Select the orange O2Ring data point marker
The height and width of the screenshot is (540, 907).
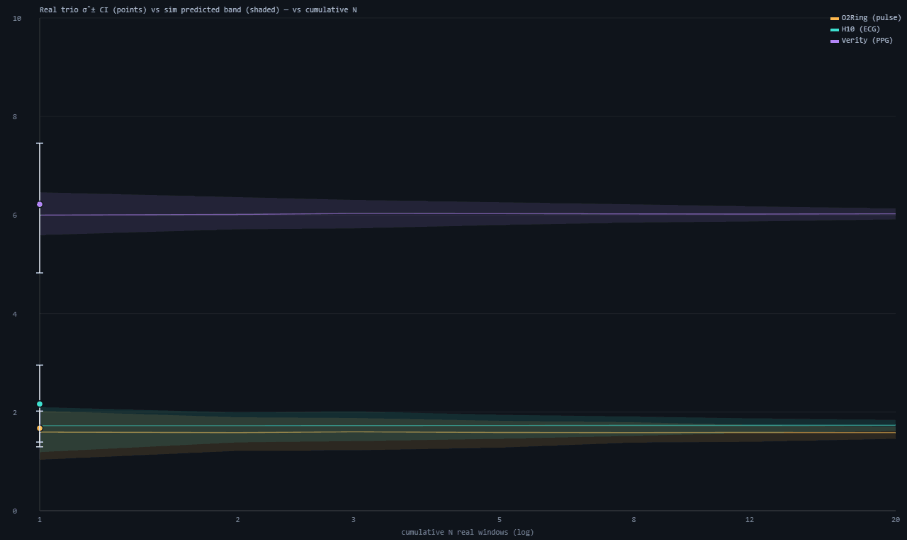pos(40,428)
